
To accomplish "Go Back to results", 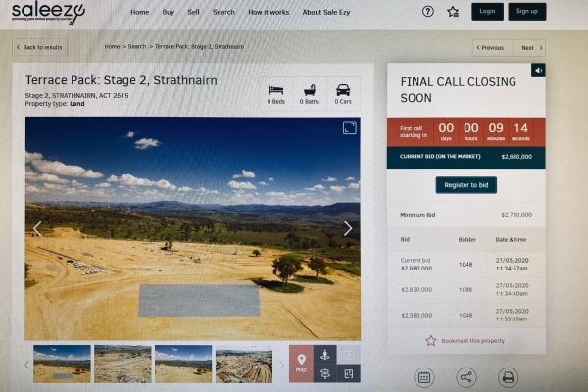I will pyautogui.click(x=39, y=47).
